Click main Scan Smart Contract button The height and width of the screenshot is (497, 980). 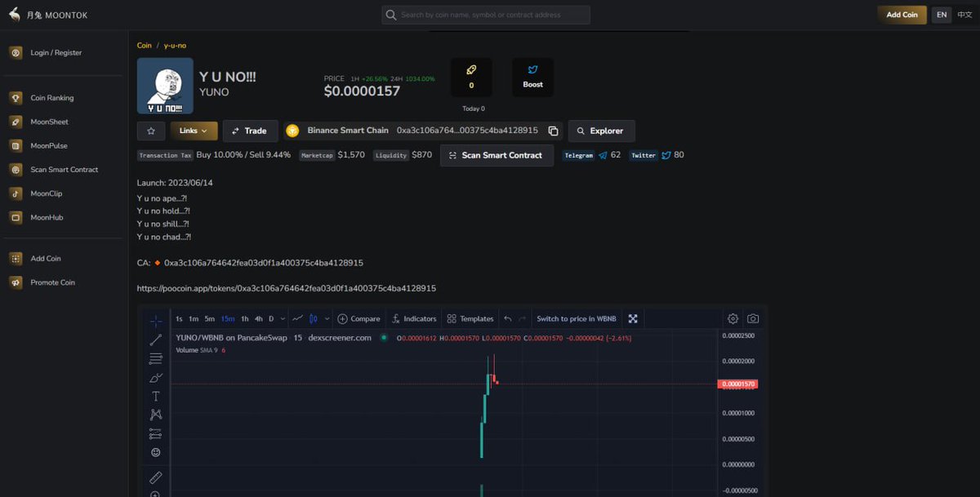[497, 155]
